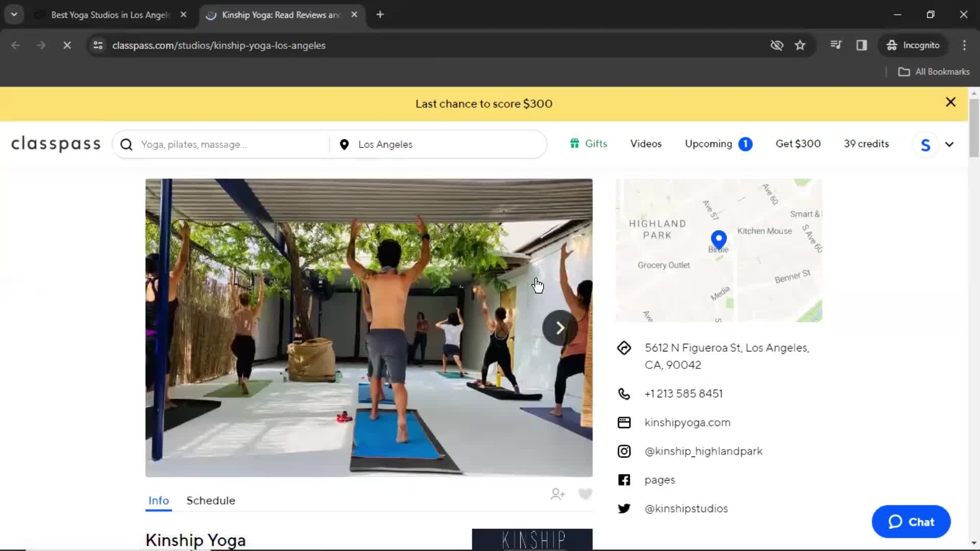
Task: Switch to the Schedule tab
Action: pos(211,500)
